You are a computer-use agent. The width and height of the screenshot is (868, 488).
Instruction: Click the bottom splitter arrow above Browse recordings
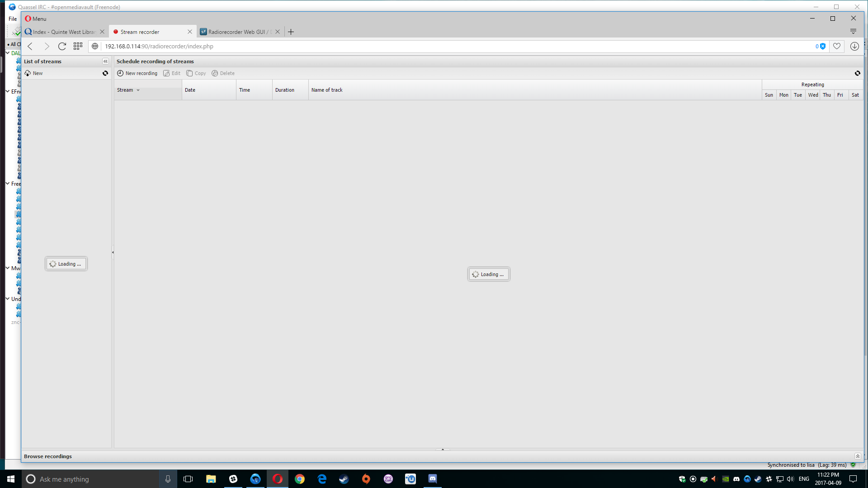(443, 450)
